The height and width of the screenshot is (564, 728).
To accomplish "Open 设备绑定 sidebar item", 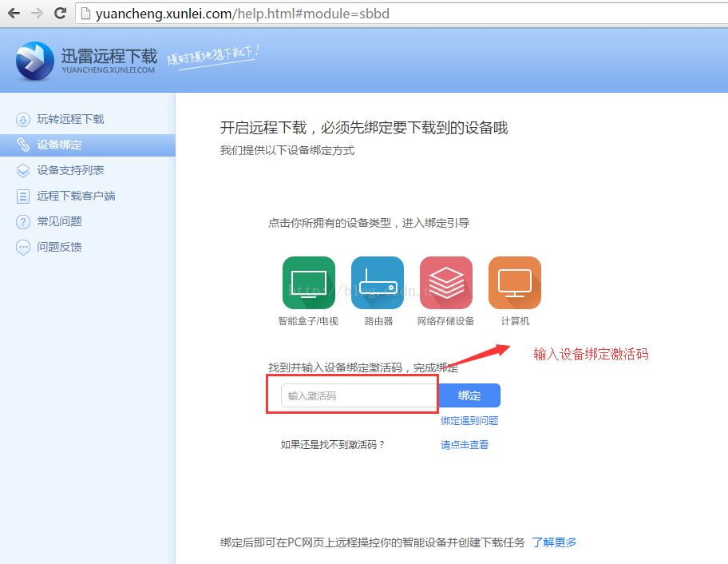I will coord(88,145).
